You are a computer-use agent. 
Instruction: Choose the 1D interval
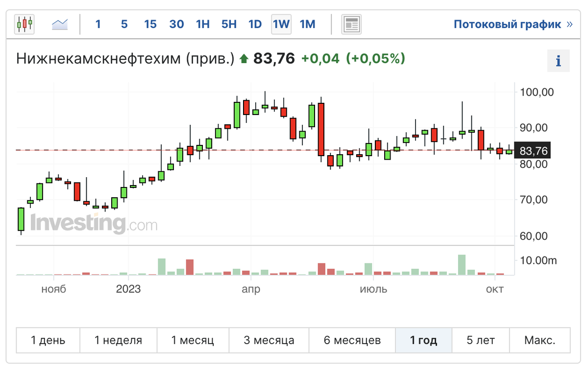tap(255, 24)
